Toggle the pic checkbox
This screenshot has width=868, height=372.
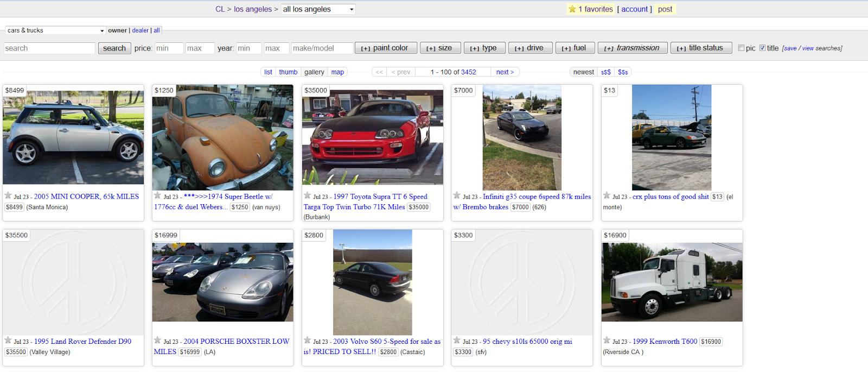pyautogui.click(x=741, y=48)
